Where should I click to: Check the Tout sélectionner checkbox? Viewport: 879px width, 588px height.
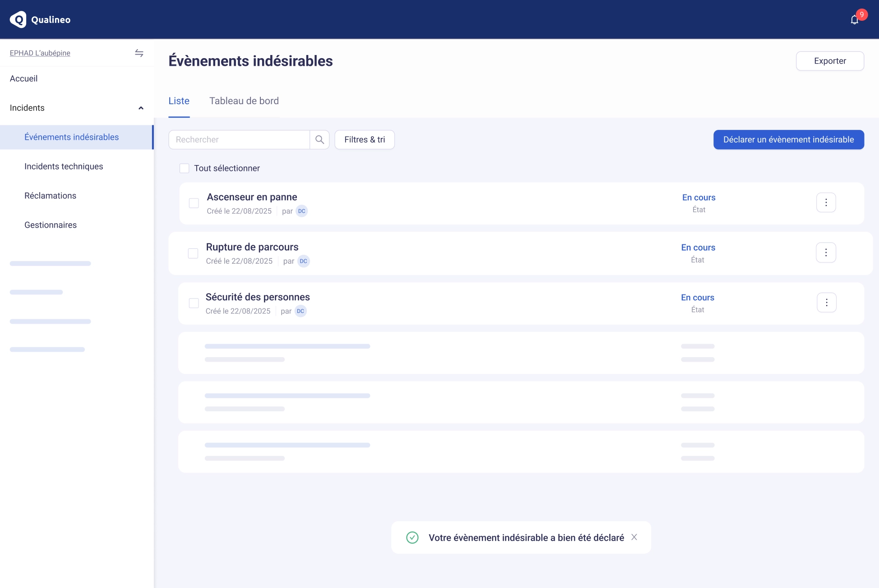184,168
